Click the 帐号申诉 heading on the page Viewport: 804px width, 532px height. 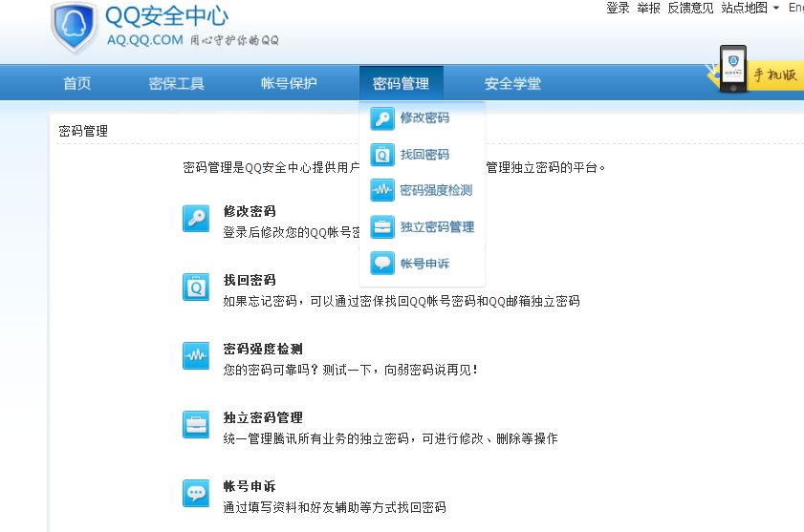coord(250,486)
